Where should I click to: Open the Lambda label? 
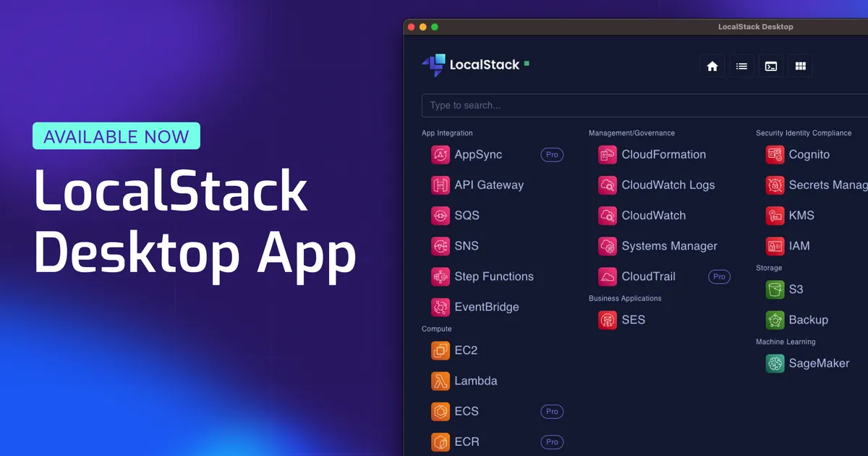coord(476,381)
